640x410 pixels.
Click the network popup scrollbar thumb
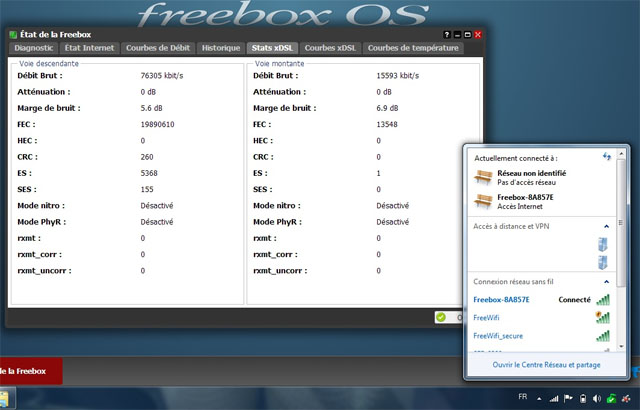(621, 222)
